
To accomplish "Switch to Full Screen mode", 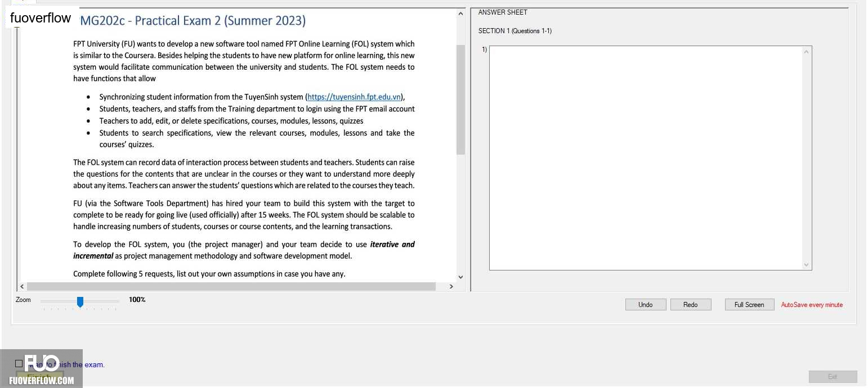I will [x=749, y=305].
